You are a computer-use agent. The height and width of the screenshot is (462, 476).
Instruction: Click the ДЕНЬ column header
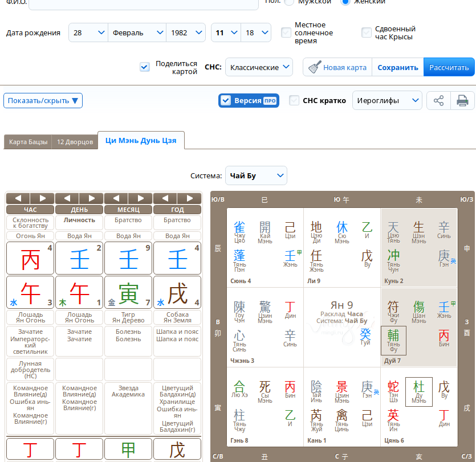[x=79, y=210]
